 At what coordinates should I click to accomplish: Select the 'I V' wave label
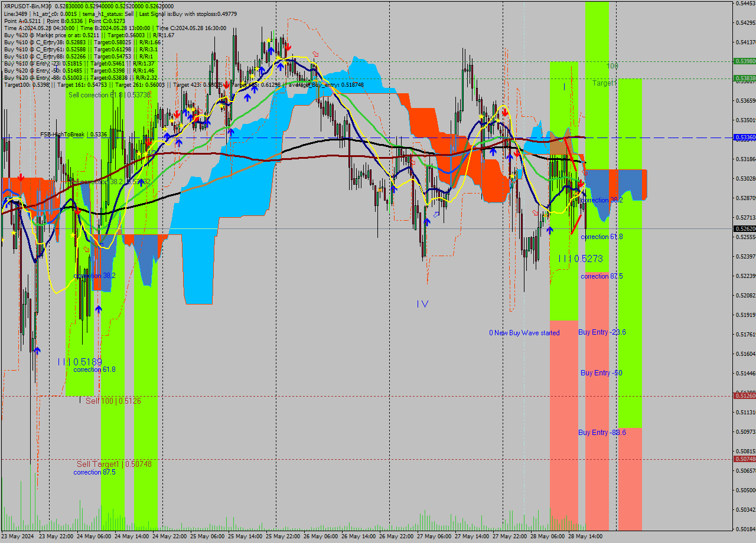coord(422,304)
